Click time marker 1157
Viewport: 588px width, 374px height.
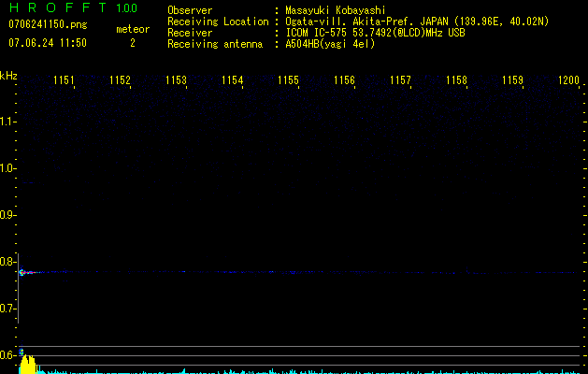[x=400, y=80]
